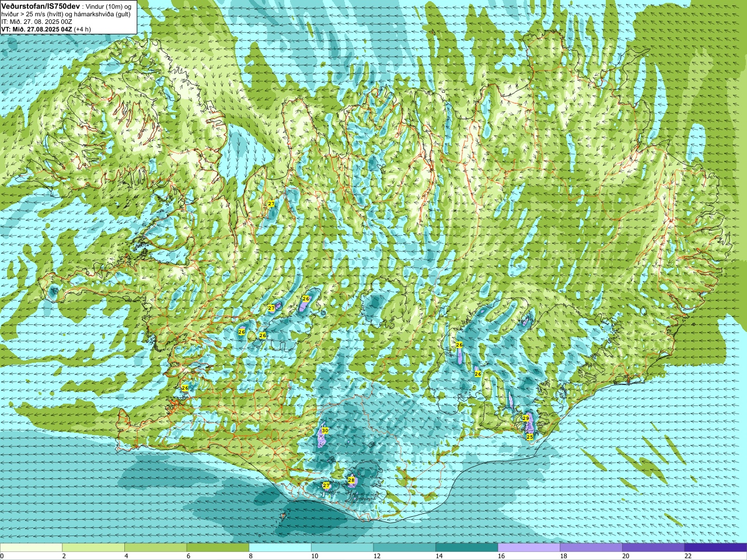Click the yellow gust label 25

pyautogui.click(x=530, y=437)
